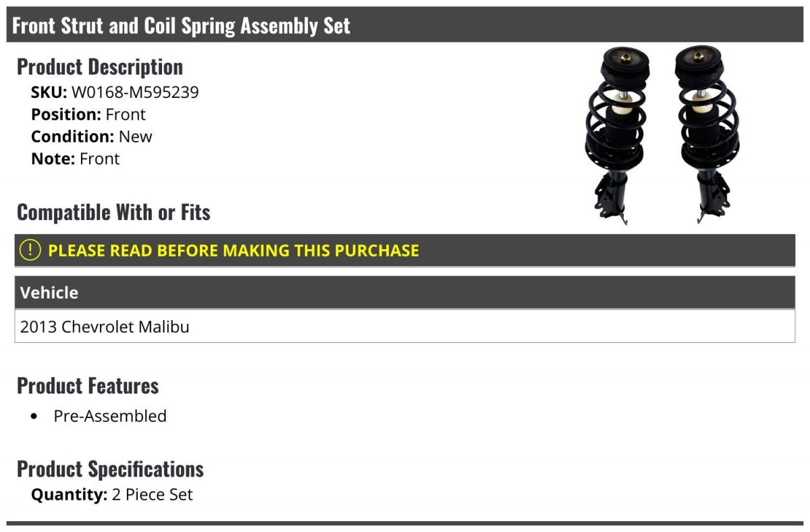Click the Product Description heading
This screenshot has height=532, width=810.
coord(100,67)
